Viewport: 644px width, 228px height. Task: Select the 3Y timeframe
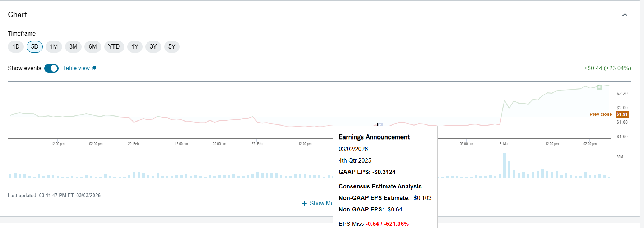click(153, 47)
